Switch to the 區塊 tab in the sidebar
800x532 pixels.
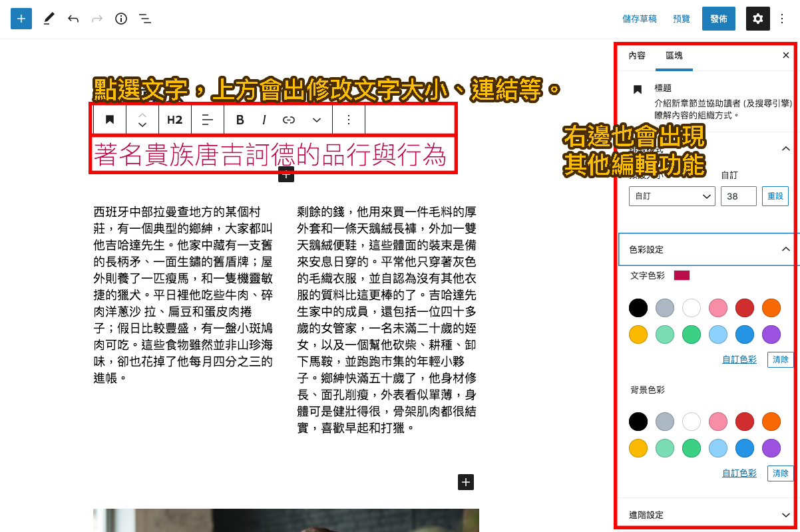(x=674, y=56)
